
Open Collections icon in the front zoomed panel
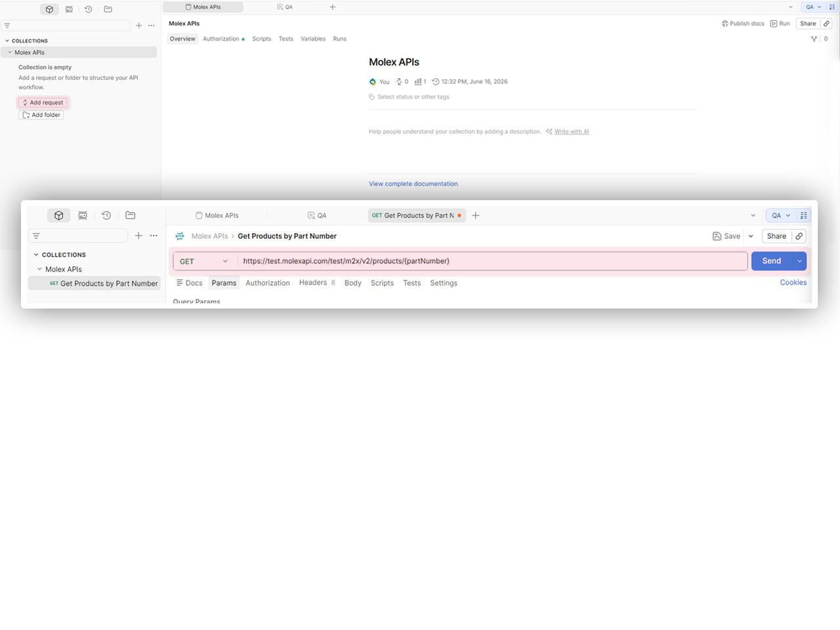click(58, 215)
